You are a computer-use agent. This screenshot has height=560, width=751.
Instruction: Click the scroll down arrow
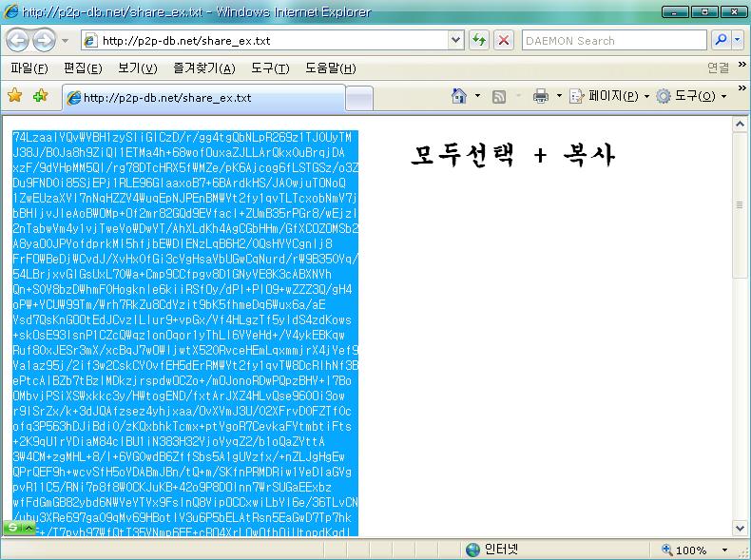point(740,528)
